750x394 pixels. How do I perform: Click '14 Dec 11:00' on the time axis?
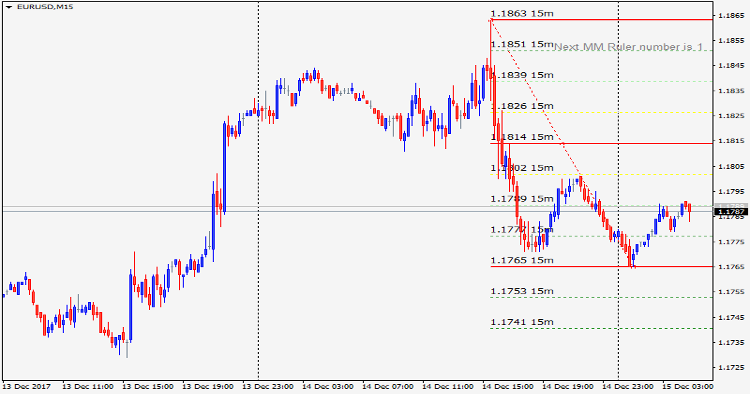pos(448,386)
